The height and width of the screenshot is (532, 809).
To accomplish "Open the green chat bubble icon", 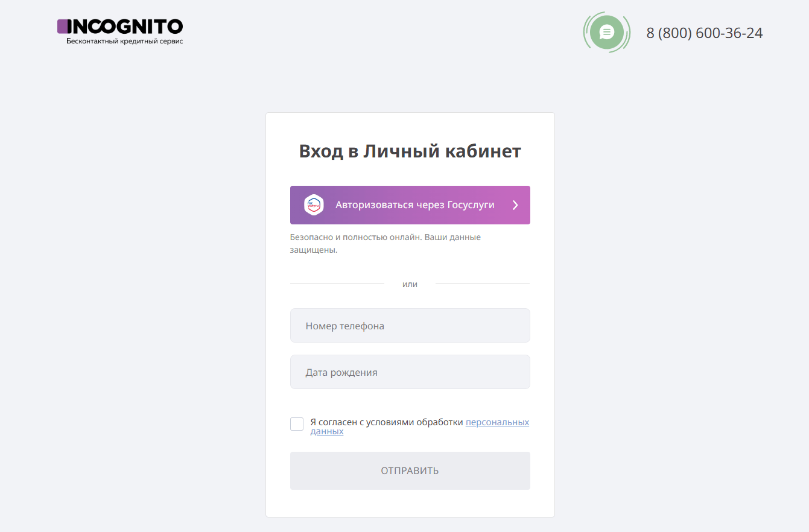I will coord(607,32).
